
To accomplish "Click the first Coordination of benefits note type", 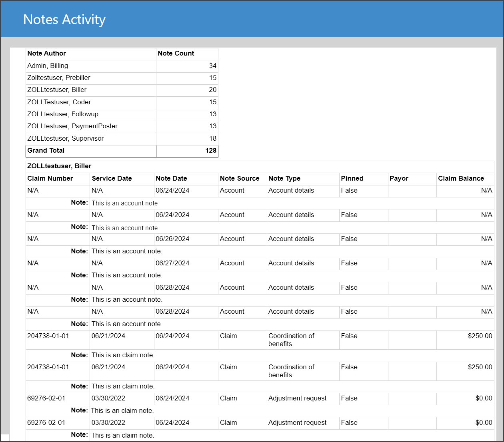I will 291,340.
